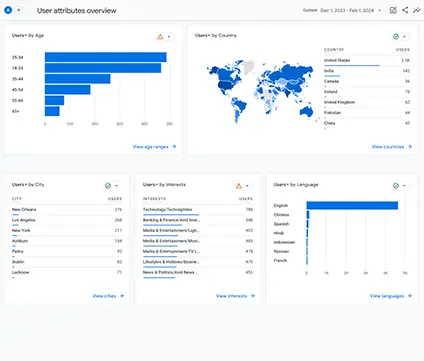
Task: Select the United Kingdom country row
Action: tap(367, 103)
